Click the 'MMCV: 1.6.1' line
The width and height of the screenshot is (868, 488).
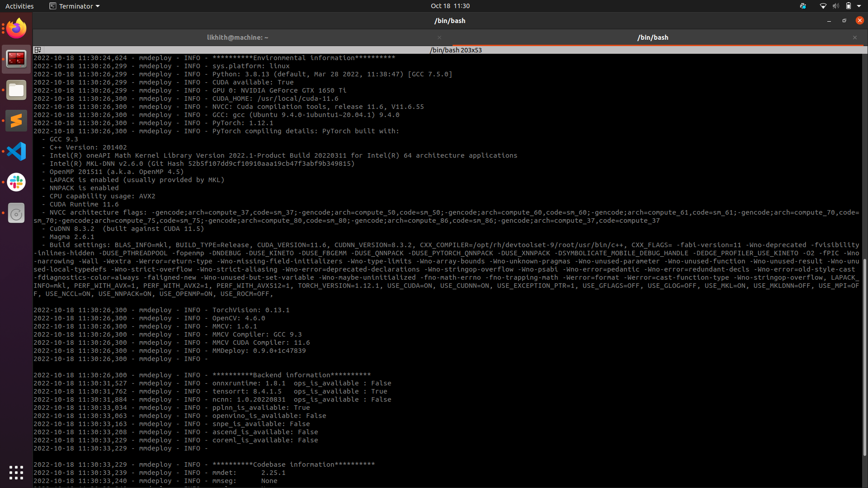[x=235, y=326]
